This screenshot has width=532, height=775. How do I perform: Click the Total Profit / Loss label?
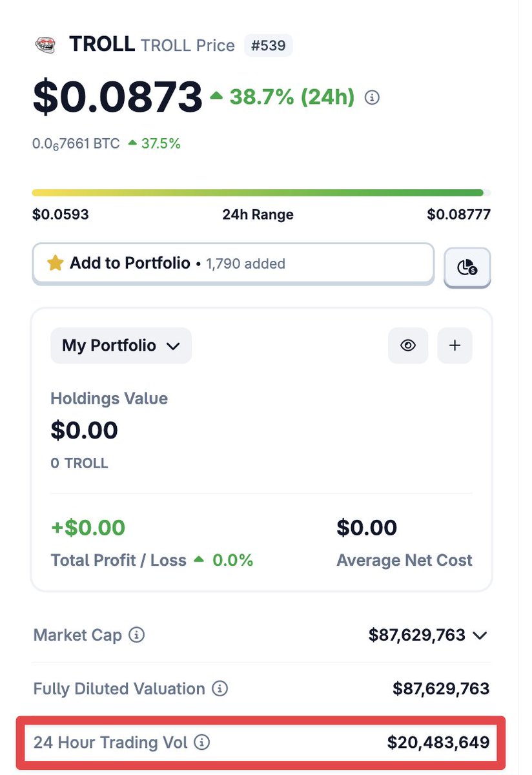pyautogui.click(x=118, y=560)
